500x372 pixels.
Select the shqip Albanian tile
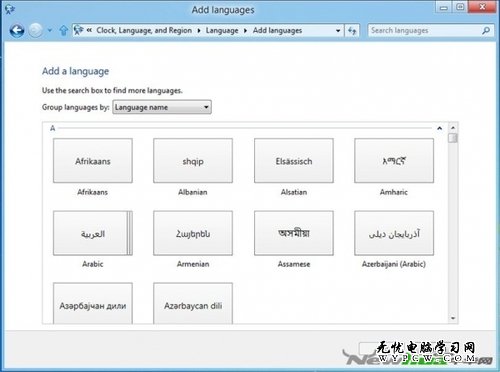(x=193, y=161)
